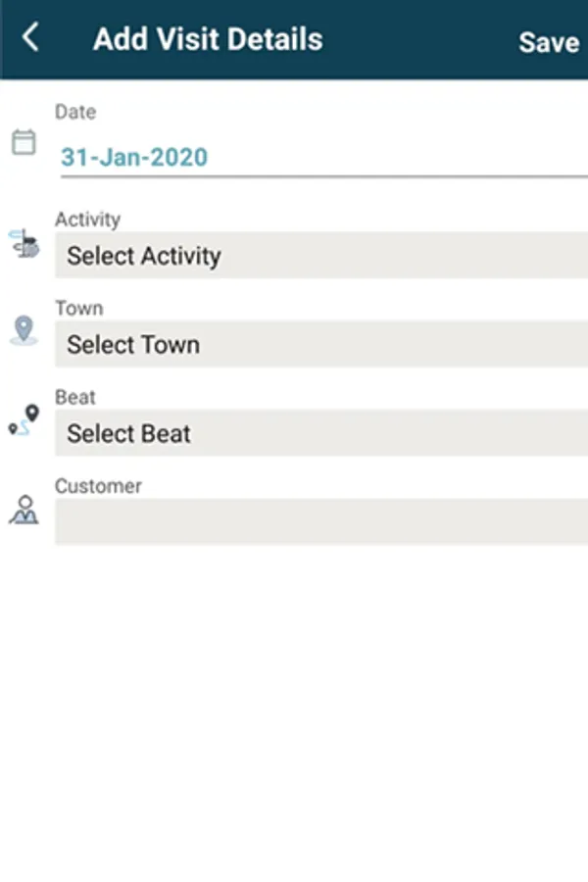Viewport: 588px width, 882px height.
Task: Click the route Beat icon
Action: [x=24, y=419]
